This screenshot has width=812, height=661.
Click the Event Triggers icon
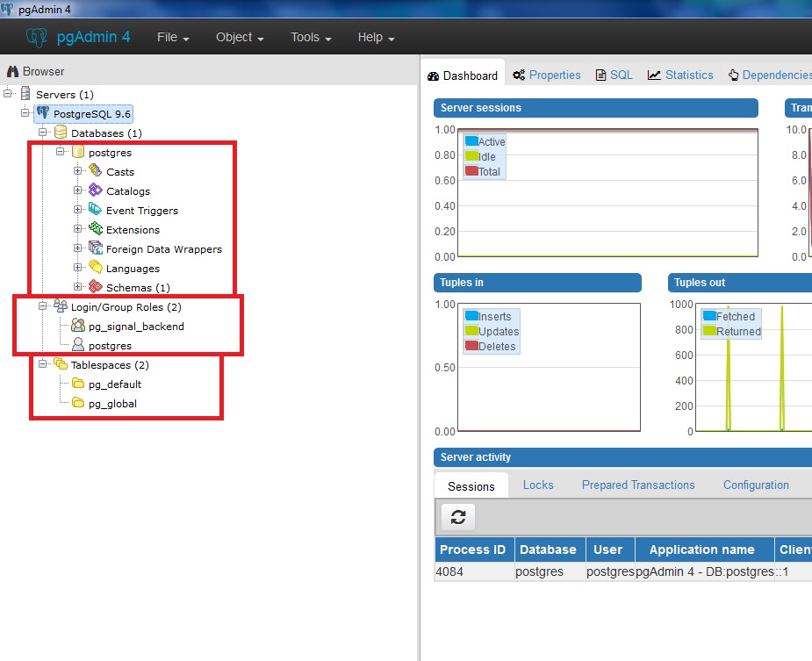pyautogui.click(x=96, y=209)
